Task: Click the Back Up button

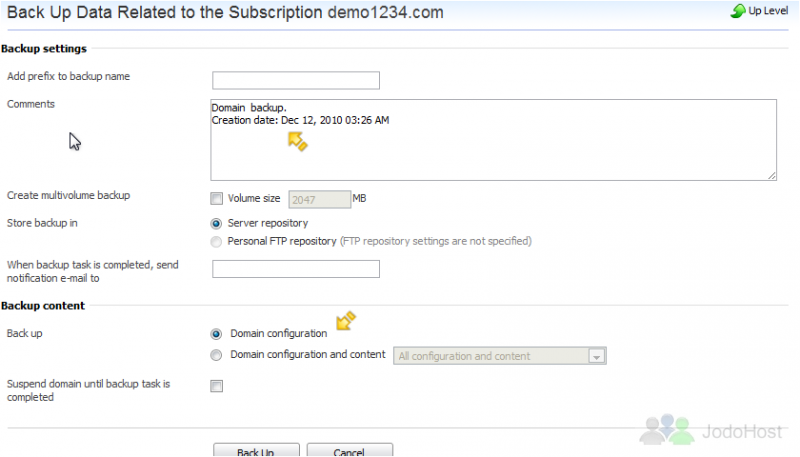Action: click(256, 450)
